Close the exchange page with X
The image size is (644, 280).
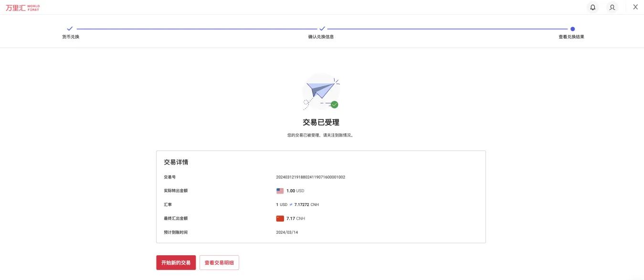[x=635, y=7]
